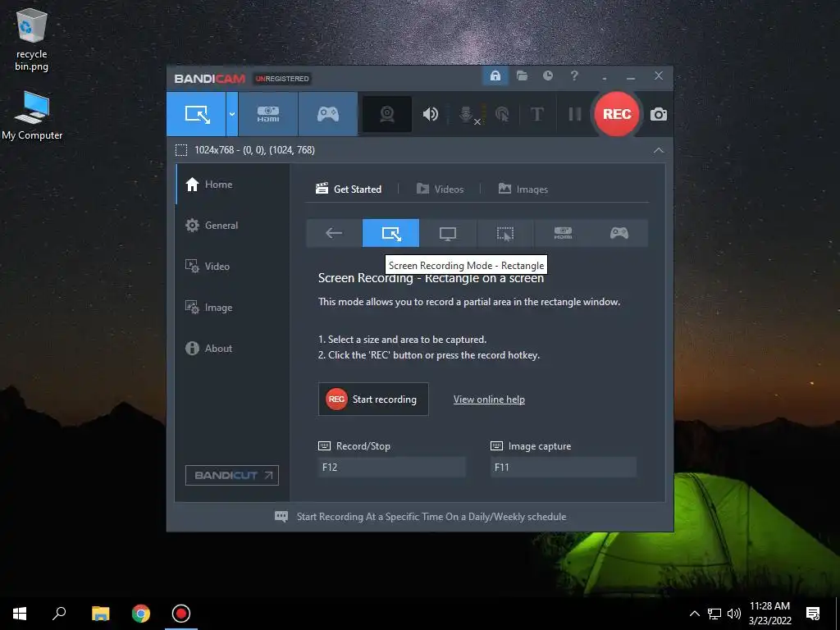Viewport: 840px width, 630px height.
Task: Open the Home section in sidebar
Action: click(232, 185)
